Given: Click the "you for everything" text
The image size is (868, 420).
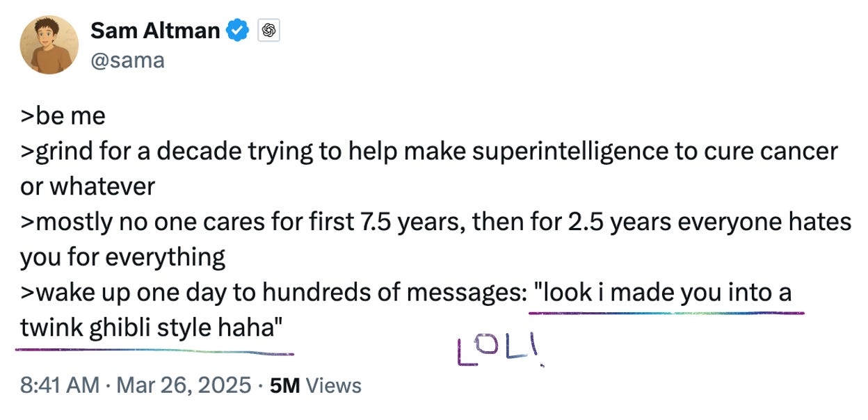Looking at the screenshot, I should point(122,257).
